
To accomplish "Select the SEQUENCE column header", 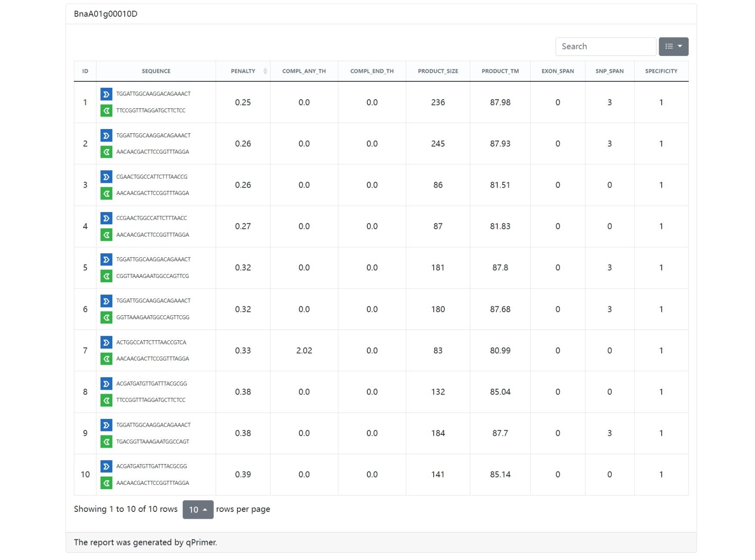I will (x=156, y=71).
